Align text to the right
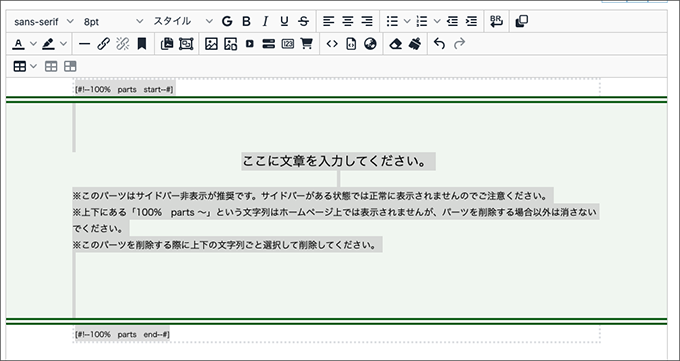The image size is (680, 361). [367, 21]
